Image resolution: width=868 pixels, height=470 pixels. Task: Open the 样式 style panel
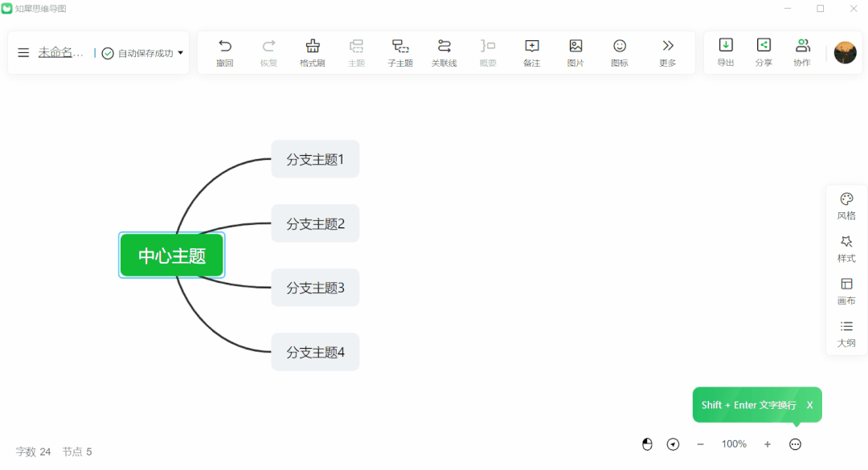point(846,249)
